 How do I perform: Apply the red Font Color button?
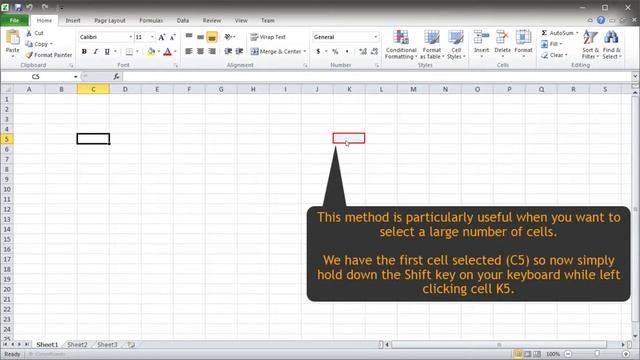coord(167,51)
